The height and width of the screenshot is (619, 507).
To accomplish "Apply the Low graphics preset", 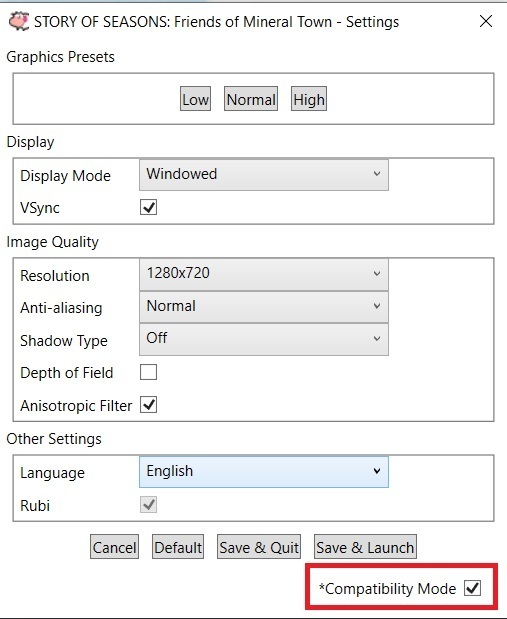I will (x=195, y=99).
